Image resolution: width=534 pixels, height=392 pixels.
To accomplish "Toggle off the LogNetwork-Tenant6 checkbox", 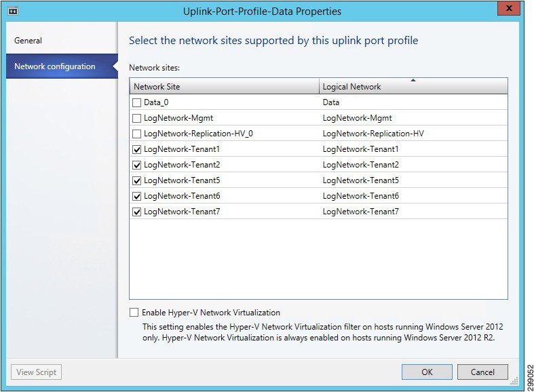I will click(136, 197).
